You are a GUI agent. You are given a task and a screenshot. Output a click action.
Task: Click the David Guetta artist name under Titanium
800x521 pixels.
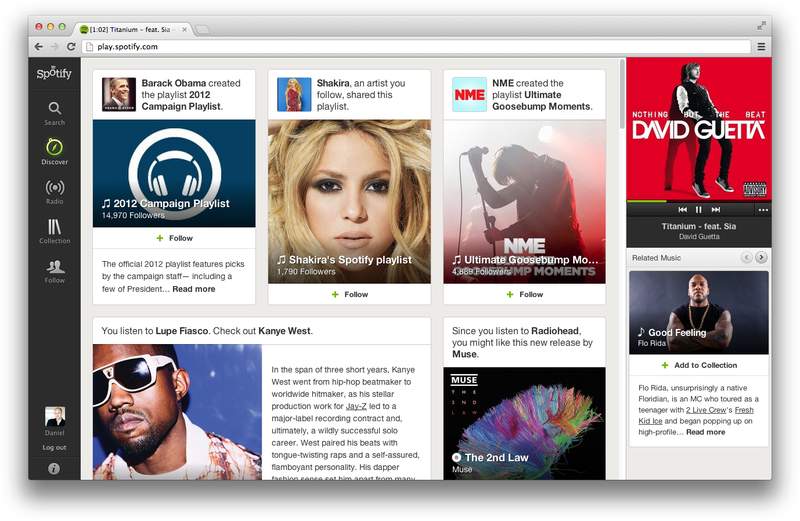699,237
